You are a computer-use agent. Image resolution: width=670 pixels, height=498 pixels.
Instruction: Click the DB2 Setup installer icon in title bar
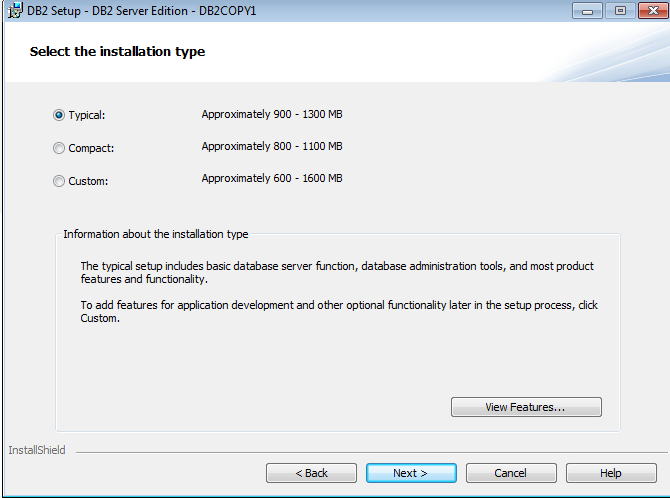[x=15, y=10]
